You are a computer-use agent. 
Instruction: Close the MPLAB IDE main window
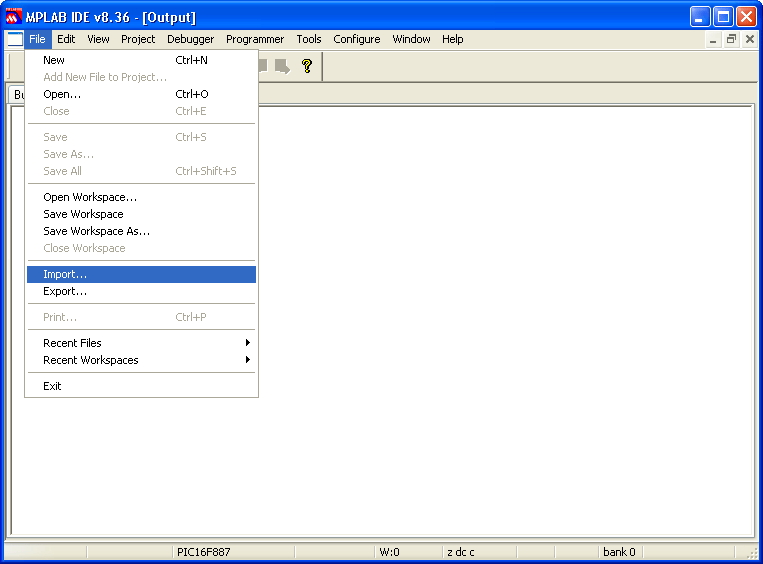[x=746, y=18]
